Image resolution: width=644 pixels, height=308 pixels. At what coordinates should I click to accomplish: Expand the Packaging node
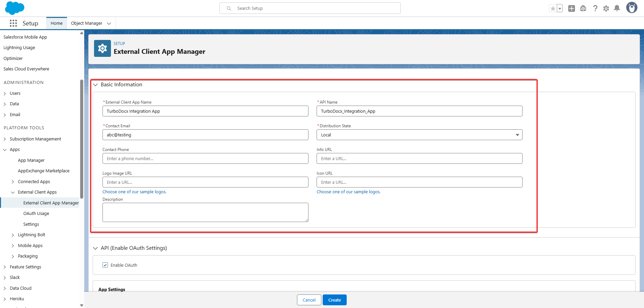tap(13, 256)
